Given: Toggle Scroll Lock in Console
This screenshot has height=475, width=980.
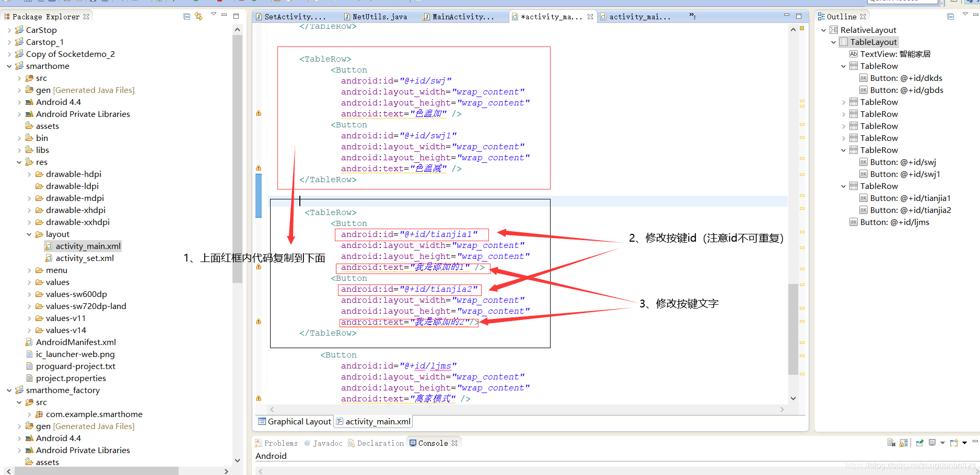Looking at the screenshot, I should 903,443.
